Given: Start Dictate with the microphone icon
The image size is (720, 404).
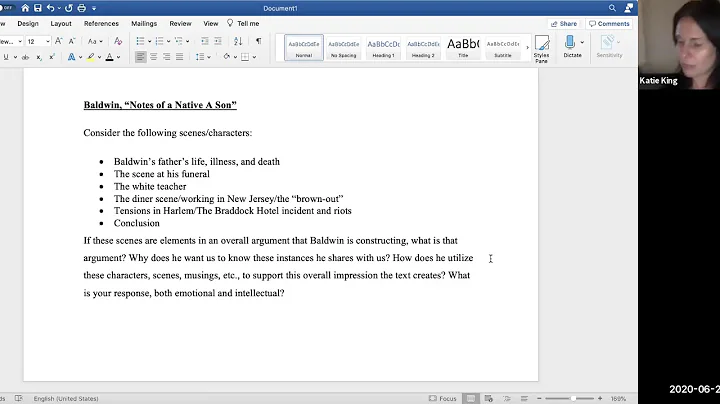Looking at the screenshot, I should (570, 46).
